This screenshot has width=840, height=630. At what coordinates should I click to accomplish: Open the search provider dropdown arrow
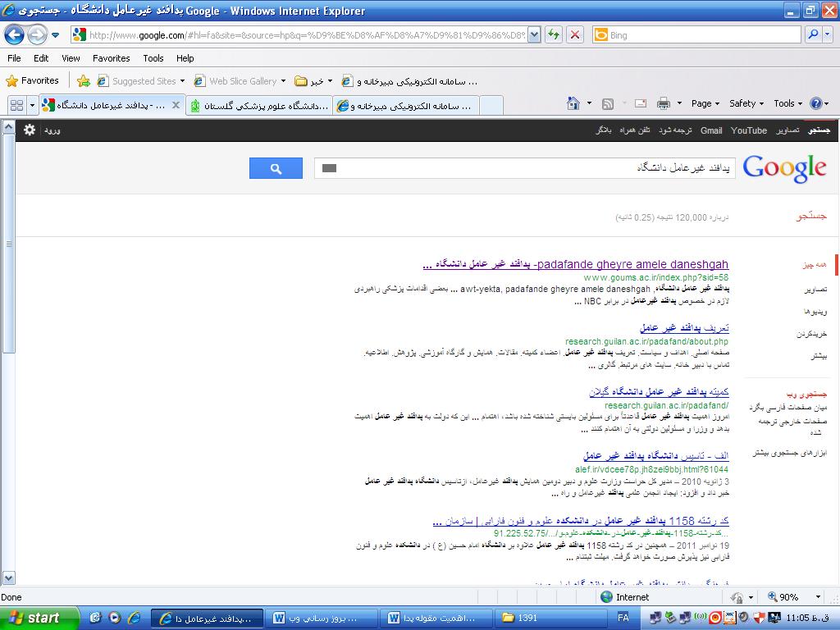(827, 35)
